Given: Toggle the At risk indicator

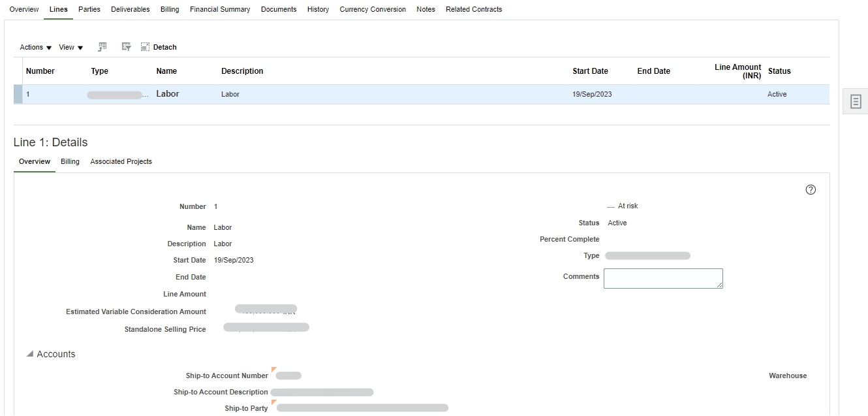Looking at the screenshot, I should [611, 205].
